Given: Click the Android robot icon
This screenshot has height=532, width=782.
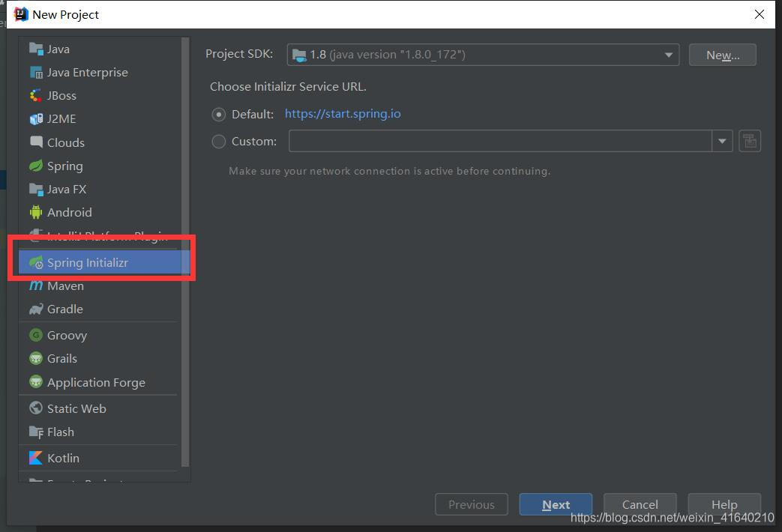Looking at the screenshot, I should 36,212.
